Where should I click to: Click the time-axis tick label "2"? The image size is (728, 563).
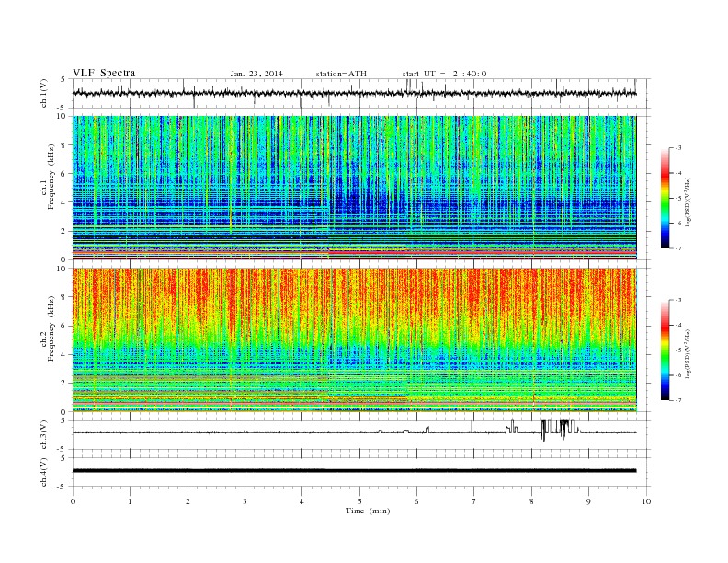click(188, 501)
